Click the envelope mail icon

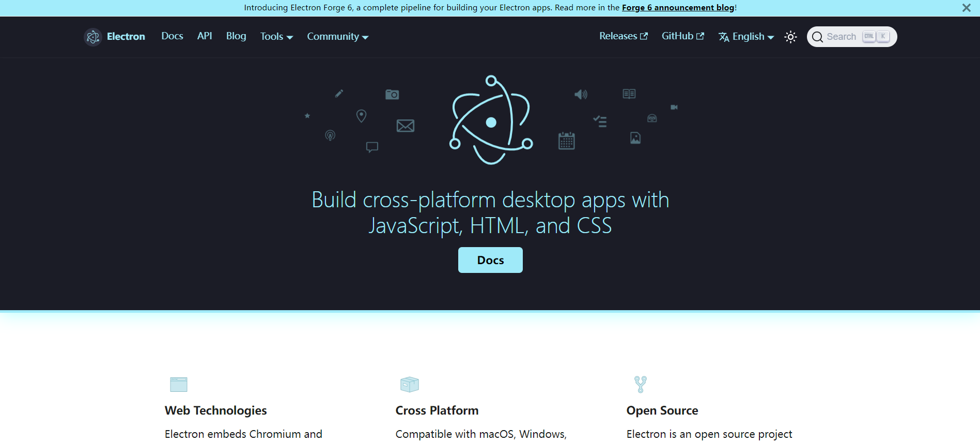tap(406, 126)
